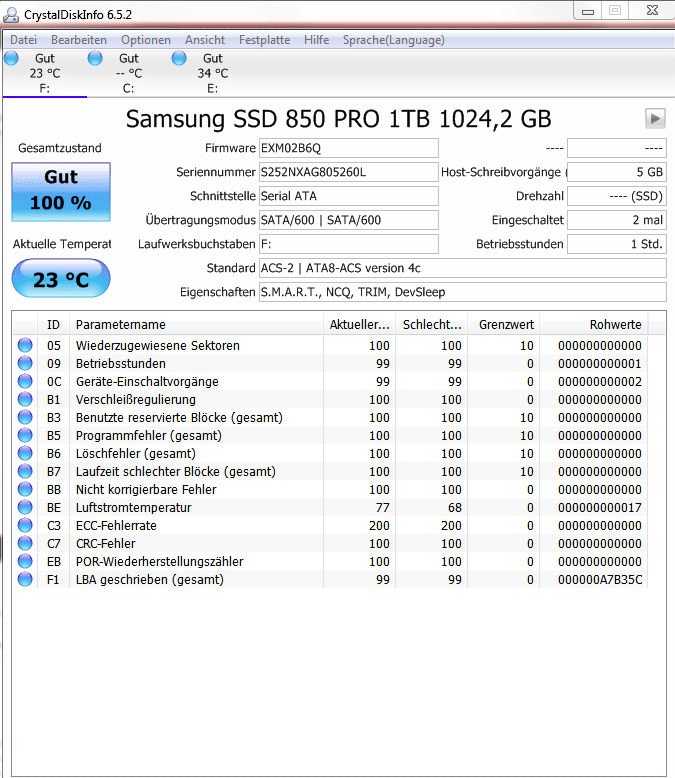Select drive F: status tab

pyautogui.click(x=45, y=73)
